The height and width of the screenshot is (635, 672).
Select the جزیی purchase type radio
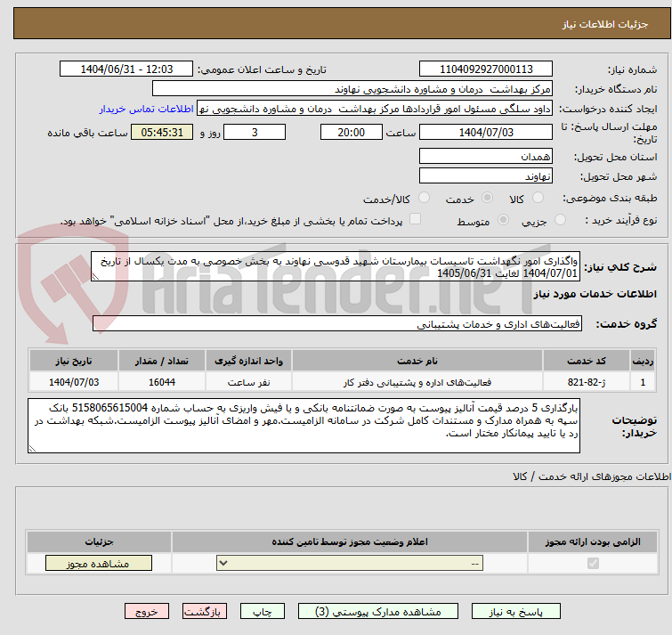pos(560,220)
